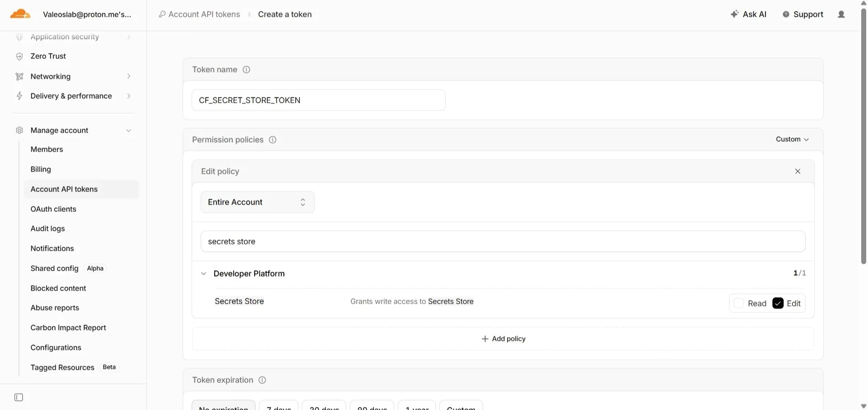Open Shared config
Screen dimensions: 868x410
[x=54, y=268]
